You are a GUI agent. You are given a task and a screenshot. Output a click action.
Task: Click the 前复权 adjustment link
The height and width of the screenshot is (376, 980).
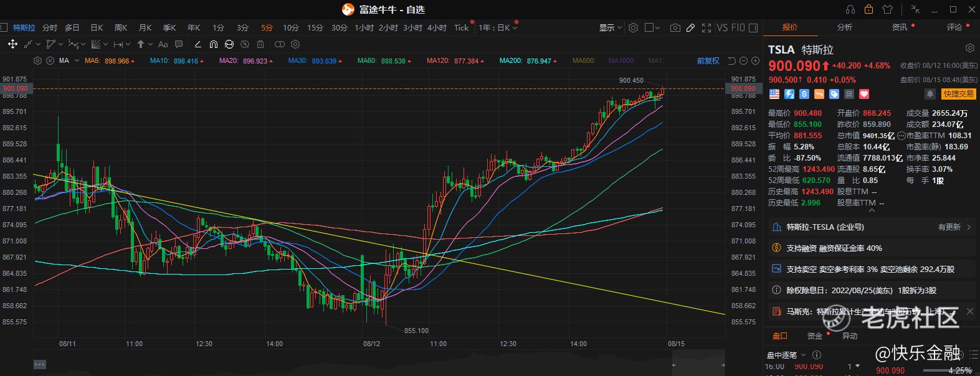(708, 60)
